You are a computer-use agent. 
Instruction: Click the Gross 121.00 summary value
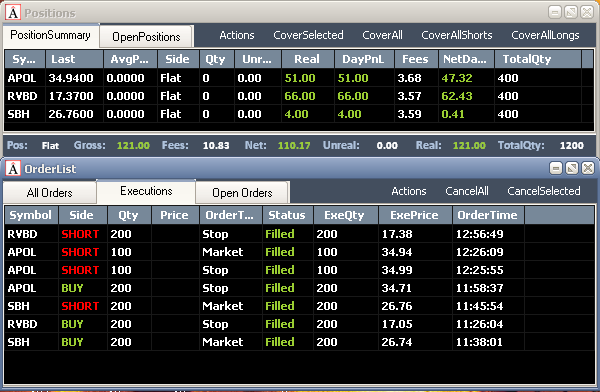133,145
